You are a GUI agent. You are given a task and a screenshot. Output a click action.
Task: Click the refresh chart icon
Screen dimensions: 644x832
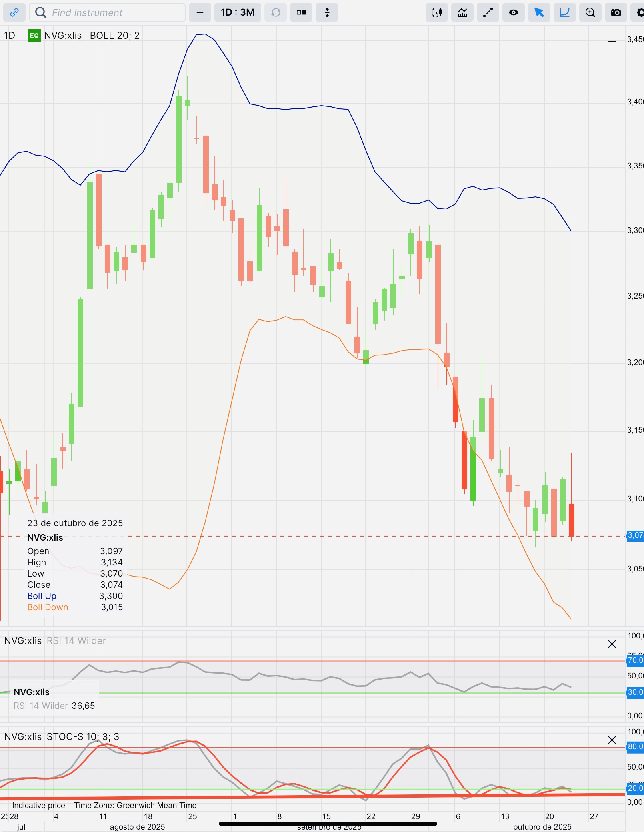[x=276, y=12]
